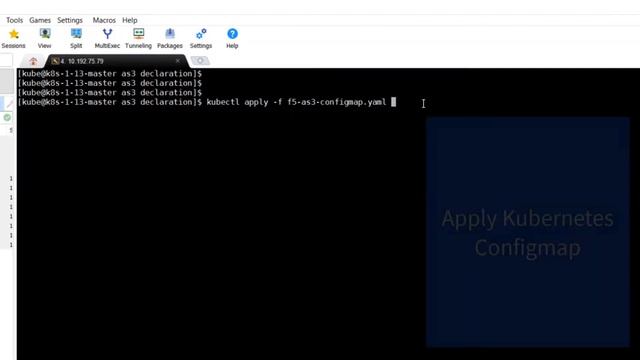This screenshot has width=640, height=360.
Task: Open the Settings menu in menu bar
Action: 70,20
